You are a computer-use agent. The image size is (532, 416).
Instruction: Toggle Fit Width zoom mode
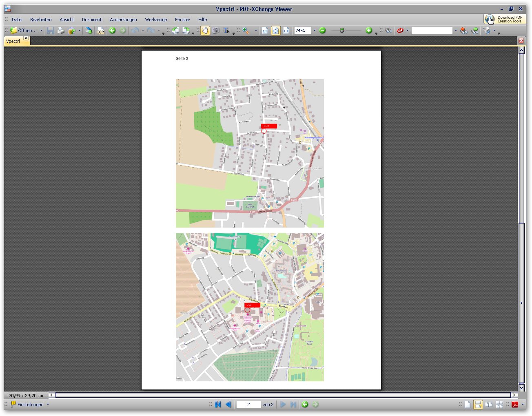pos(286,31)
